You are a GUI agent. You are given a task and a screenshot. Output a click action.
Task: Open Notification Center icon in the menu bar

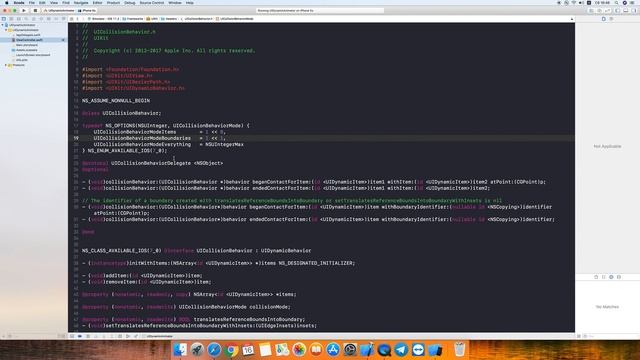(632, 3)
